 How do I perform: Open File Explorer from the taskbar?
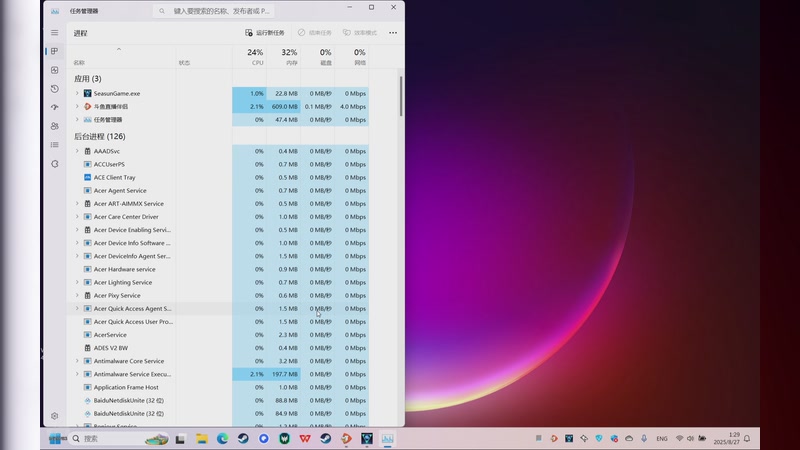[x=202, y=439]
